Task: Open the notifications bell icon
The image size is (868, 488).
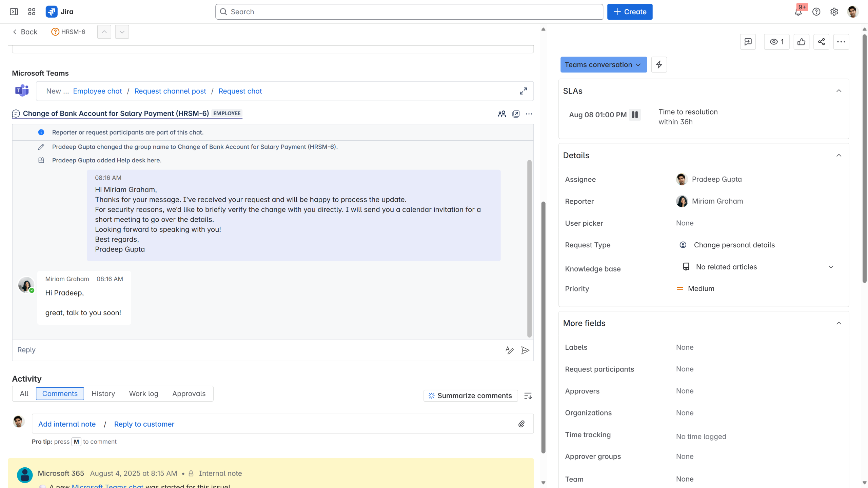Action: (798, 12)
